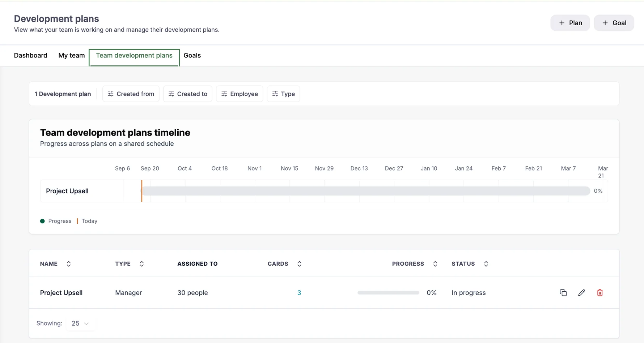Open Project Upsell in the table
Screen dimensions: 644x343
pyautogui.click(x=61, y=293)
